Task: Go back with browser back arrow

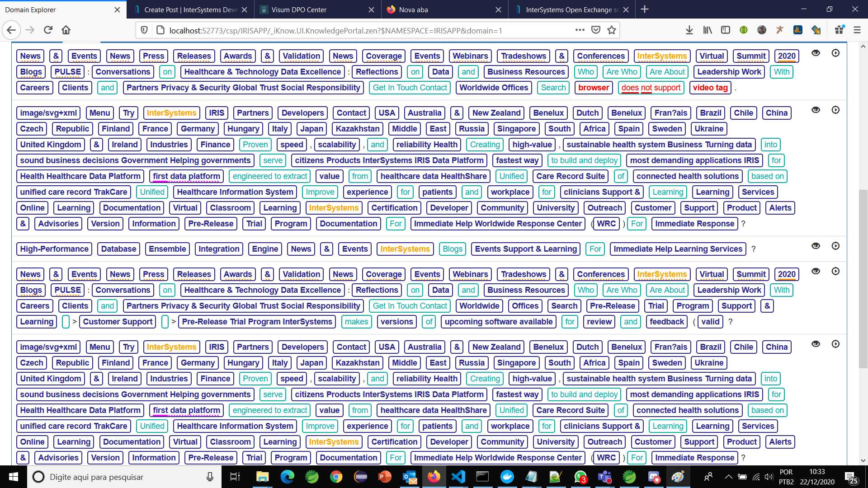Action: click(11, 30)
